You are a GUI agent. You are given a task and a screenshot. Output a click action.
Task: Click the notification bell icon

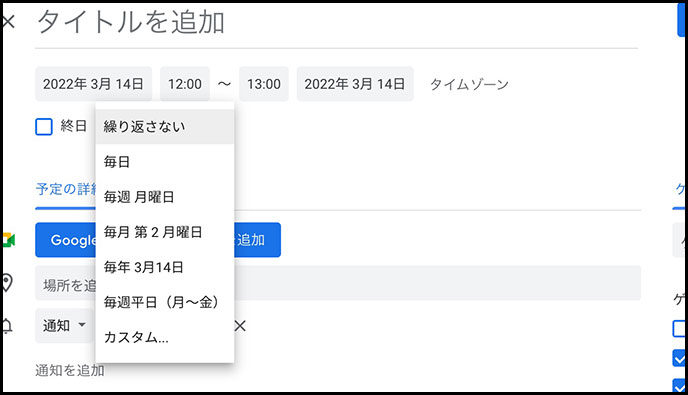7,326
